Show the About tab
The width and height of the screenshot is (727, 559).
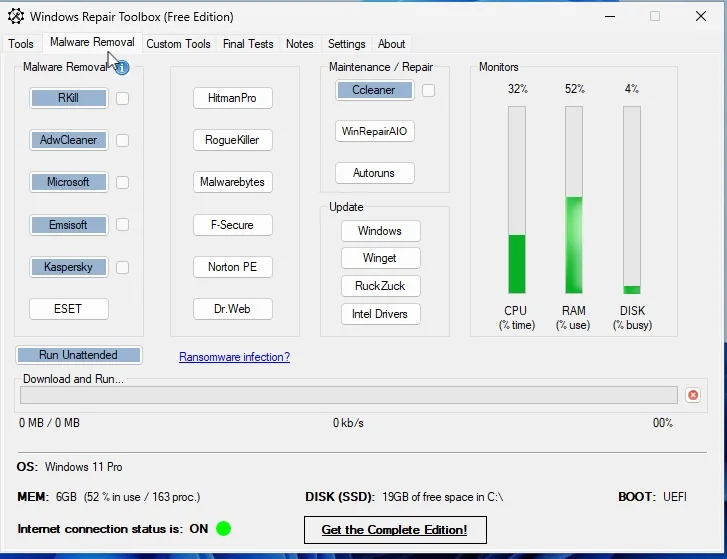(x=391, y=44)
